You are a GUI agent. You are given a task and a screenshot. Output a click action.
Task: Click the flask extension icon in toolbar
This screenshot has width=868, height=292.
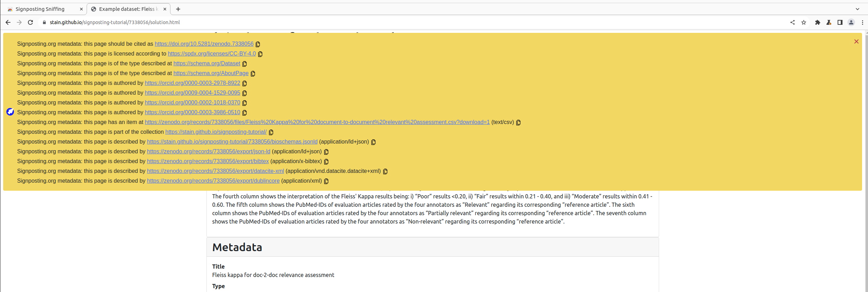[x=829, y=22]
